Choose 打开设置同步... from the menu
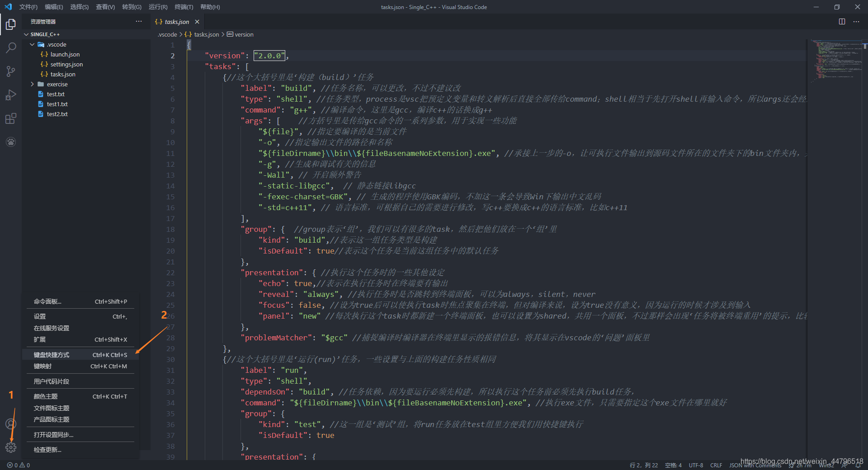The height and width of the screenshot is (470, 868). tap(80, 435)
